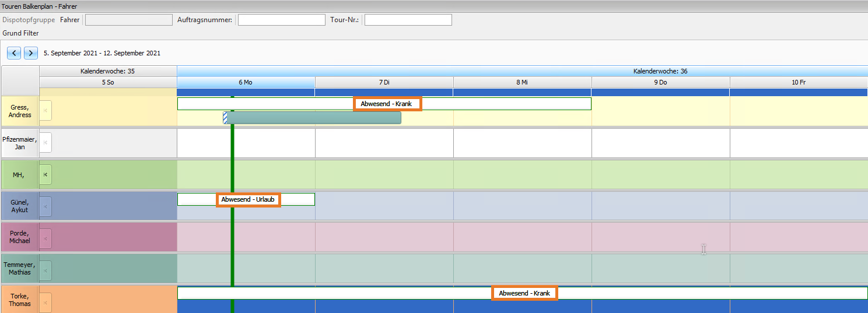Image resolution: width=868 pixels, height=313 pixels.
Task: Select Gress's Abwesend - Krank absence bar
Action: click(387, 104)
